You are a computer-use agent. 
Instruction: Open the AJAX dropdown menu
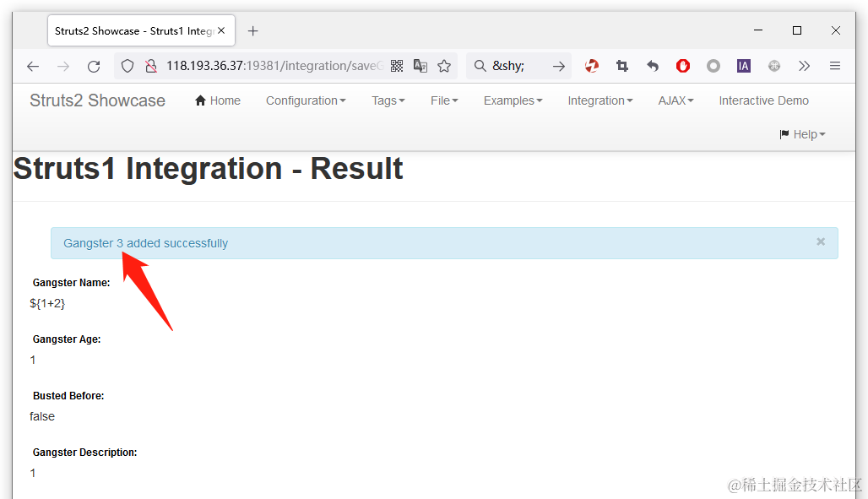[x=676, y=100]
